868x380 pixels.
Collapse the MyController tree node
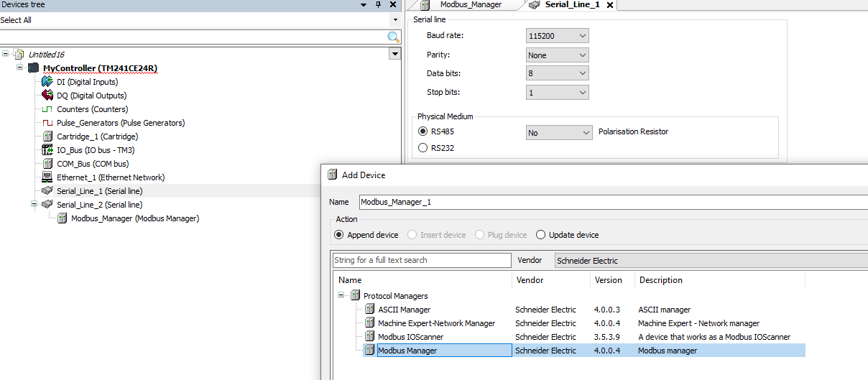[x=21, y=68]
